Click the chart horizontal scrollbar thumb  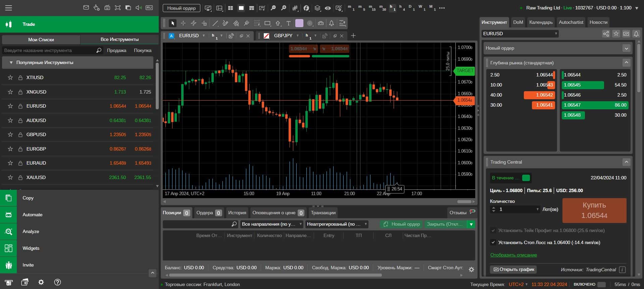point(464,201)
